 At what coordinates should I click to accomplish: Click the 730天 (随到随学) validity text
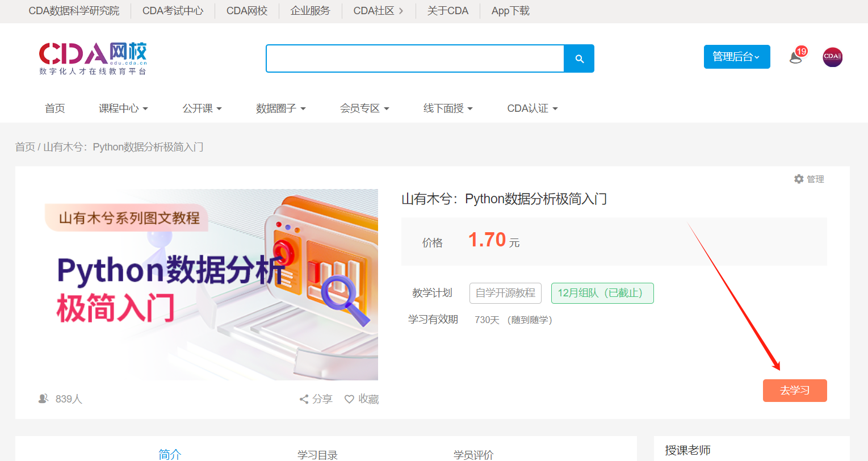point(513,320)
